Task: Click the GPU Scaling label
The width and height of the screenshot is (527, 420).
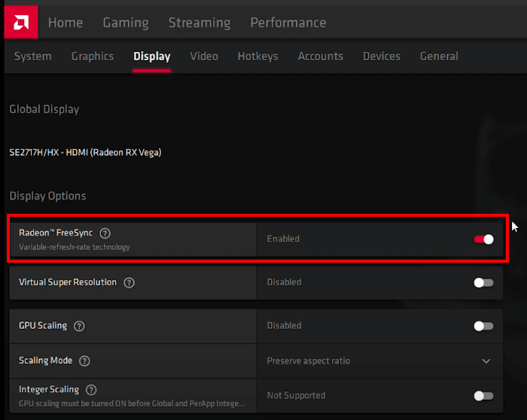Action: pyautogui.click(x=43, y=326)
